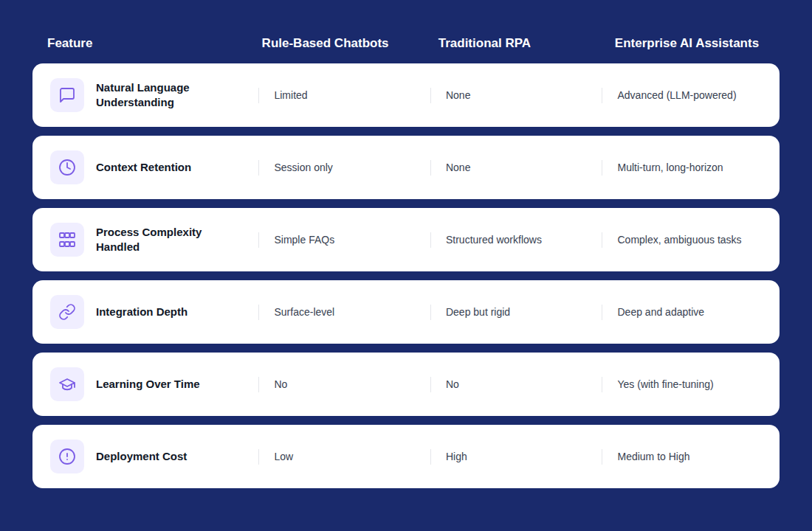This screenshot has height=531, width=812.
Task: Click the clock icon beside Context Retention
Action: 67,167
